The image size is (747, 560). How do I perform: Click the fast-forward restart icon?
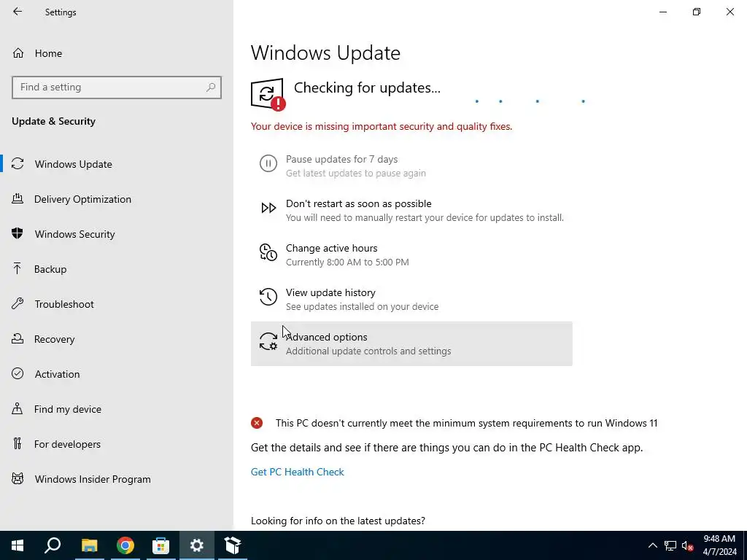(268, 208)
